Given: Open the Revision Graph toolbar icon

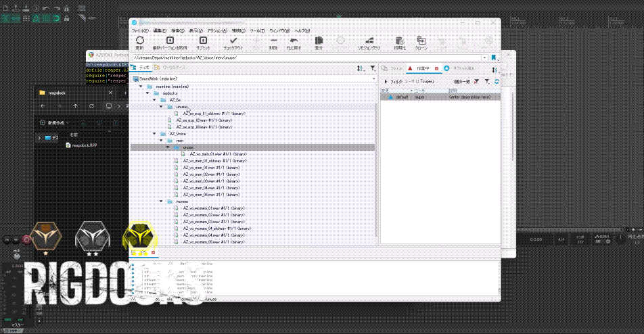Looking at the screenshot, I should 369,41.
